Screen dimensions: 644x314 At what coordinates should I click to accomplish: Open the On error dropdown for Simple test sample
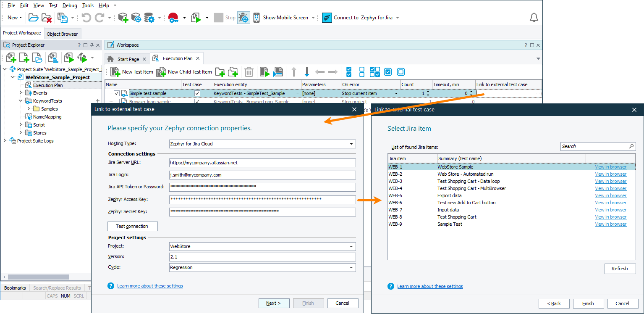(395, 93)
